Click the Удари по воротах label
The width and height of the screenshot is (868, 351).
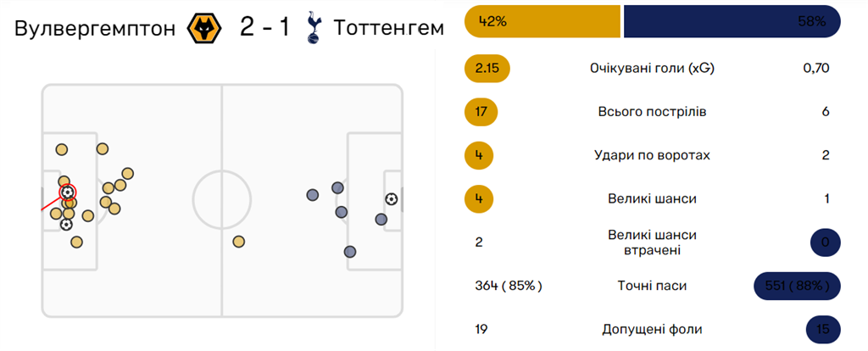click(652, 155)
